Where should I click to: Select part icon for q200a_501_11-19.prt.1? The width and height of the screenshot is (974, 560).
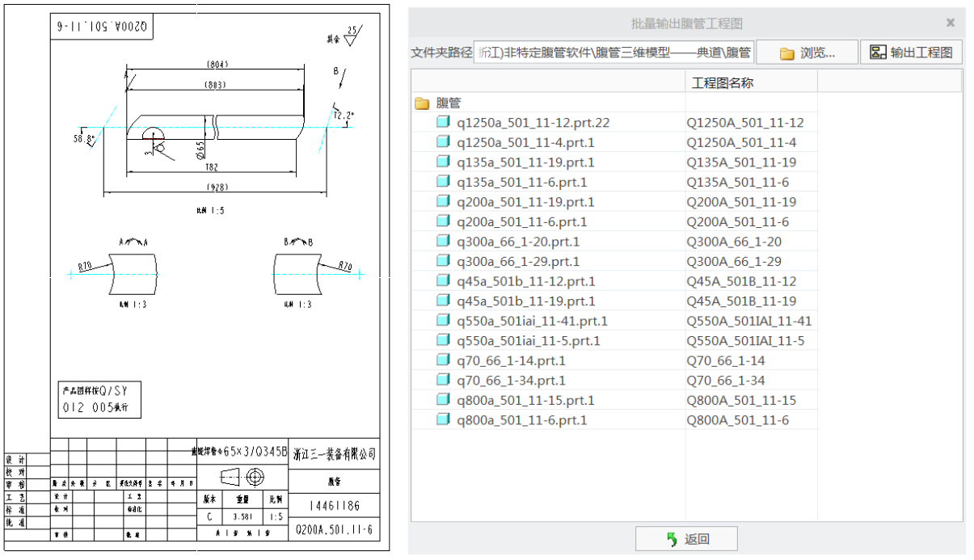coord(443,201)
